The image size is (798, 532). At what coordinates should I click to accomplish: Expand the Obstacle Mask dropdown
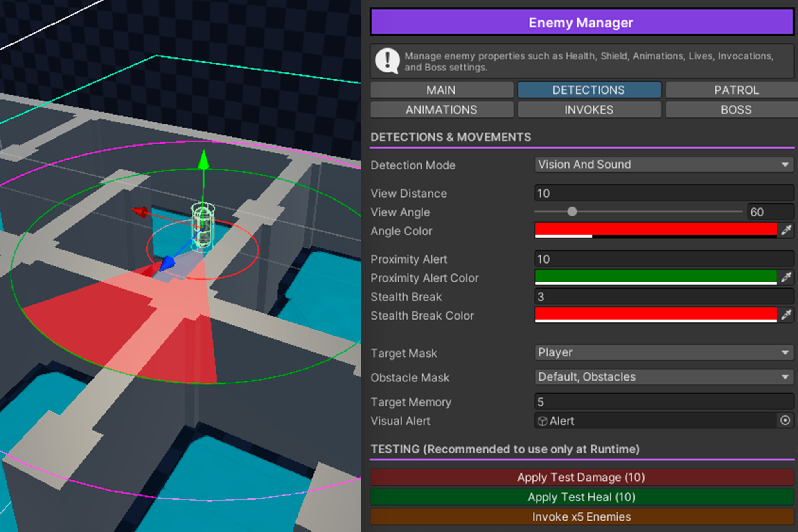[x=663, y=377]
